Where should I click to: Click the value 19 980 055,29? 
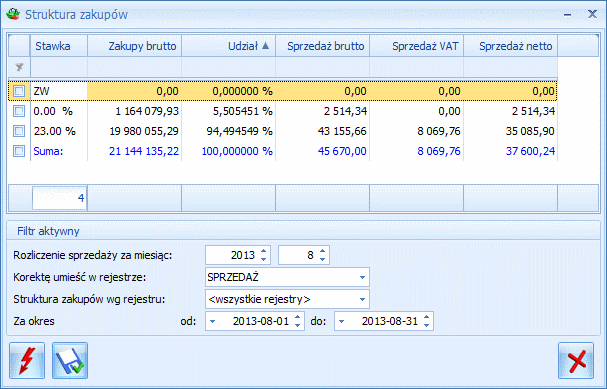tap(144, 131)
